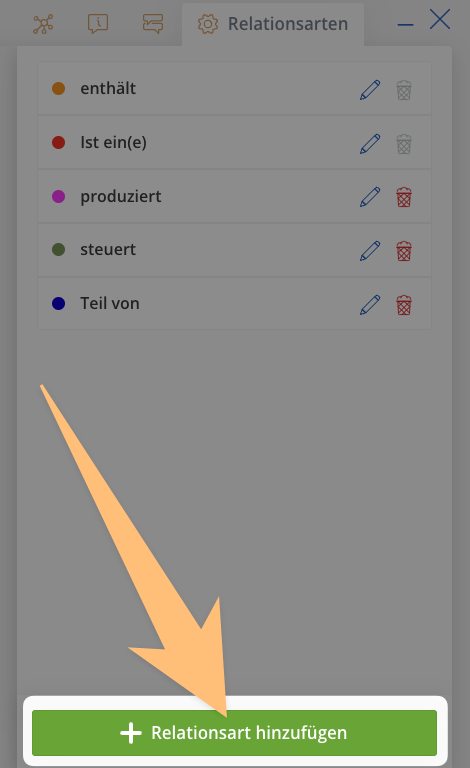
Task: Delete the Teil von relation type
Action: pos(404,305)
